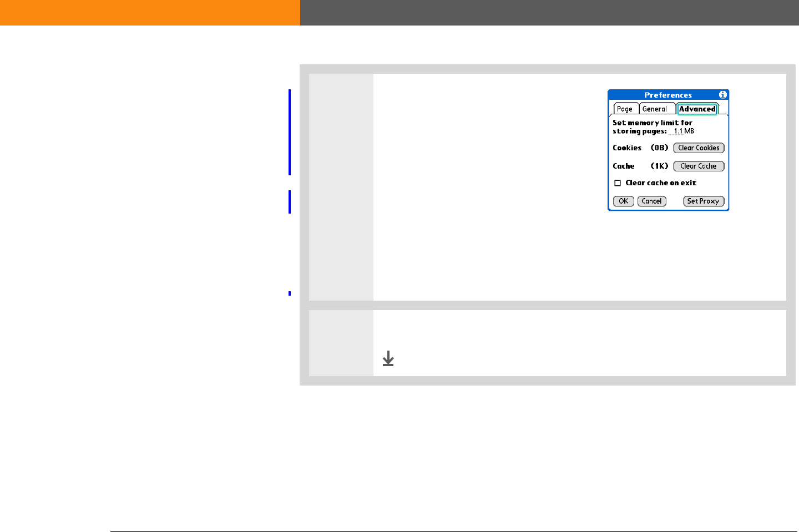799x532 pixels.
Task: Click the Clear Cache button
Action: pos(699,166)
